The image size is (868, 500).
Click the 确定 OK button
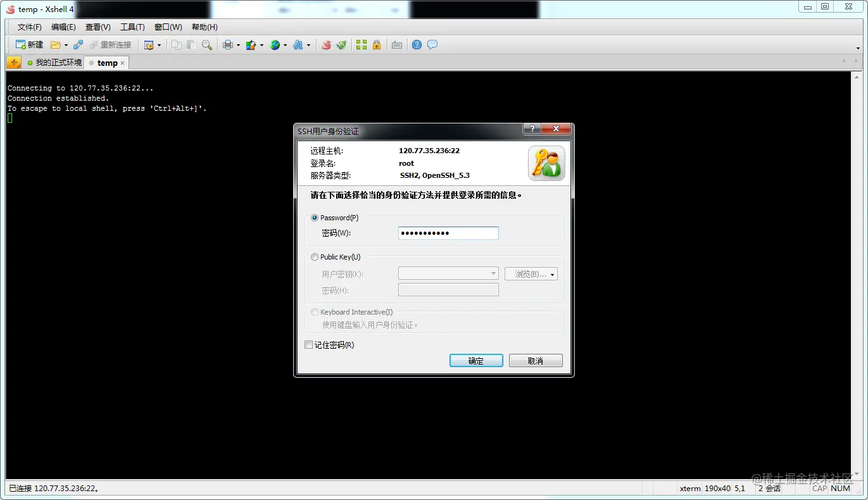point(476,361)
